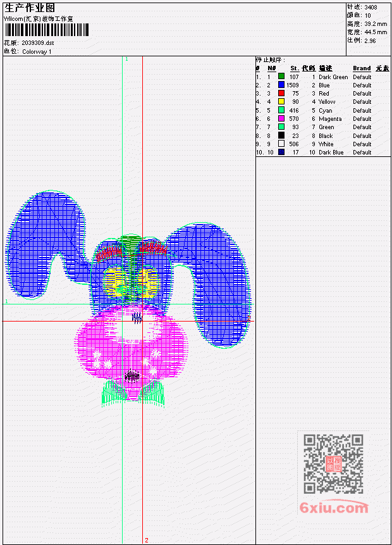The image size is (392, 545).
Task: Click the stitch count '107' for Dark Green
Action: tap(294, 77)
